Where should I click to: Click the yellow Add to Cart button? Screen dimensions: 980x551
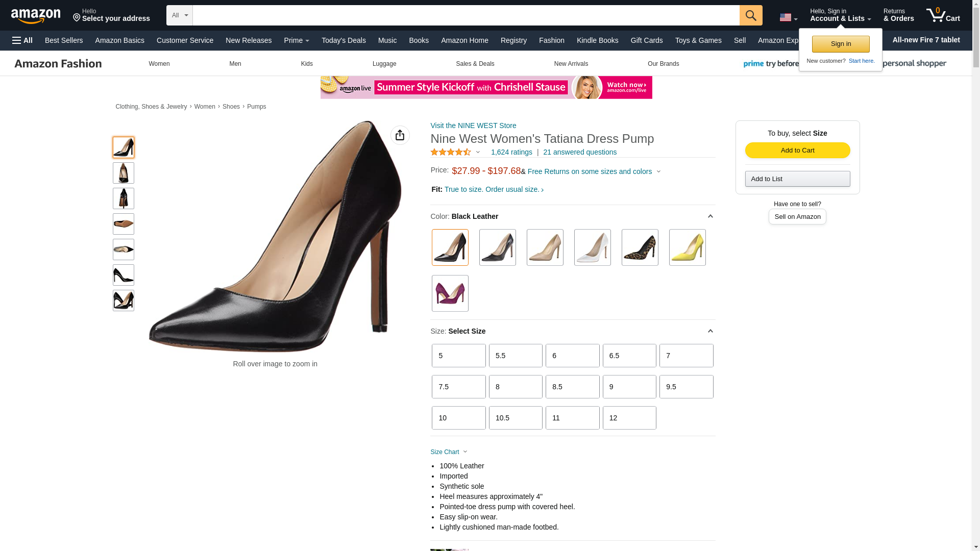click(x=797, y=151)
